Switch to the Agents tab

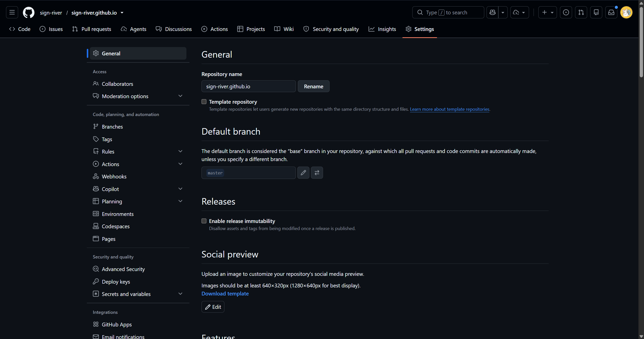134,29
